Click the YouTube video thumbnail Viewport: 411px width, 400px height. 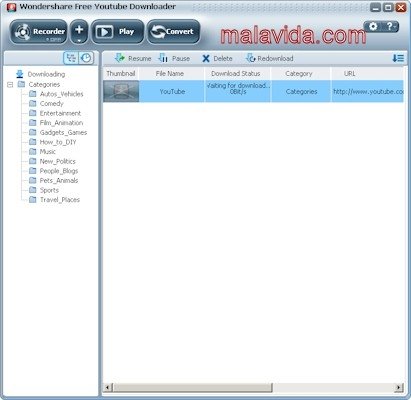click(x=121, y=91)
